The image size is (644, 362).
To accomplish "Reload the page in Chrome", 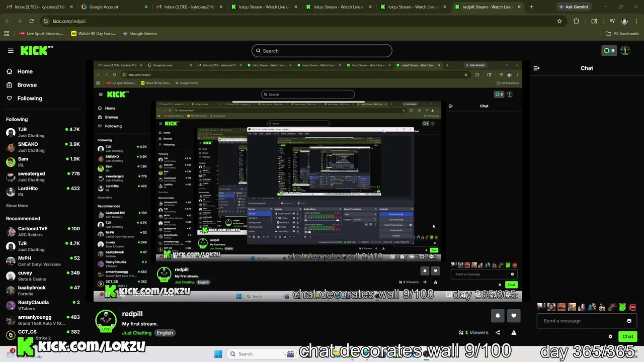I will [x=31, y=21].
